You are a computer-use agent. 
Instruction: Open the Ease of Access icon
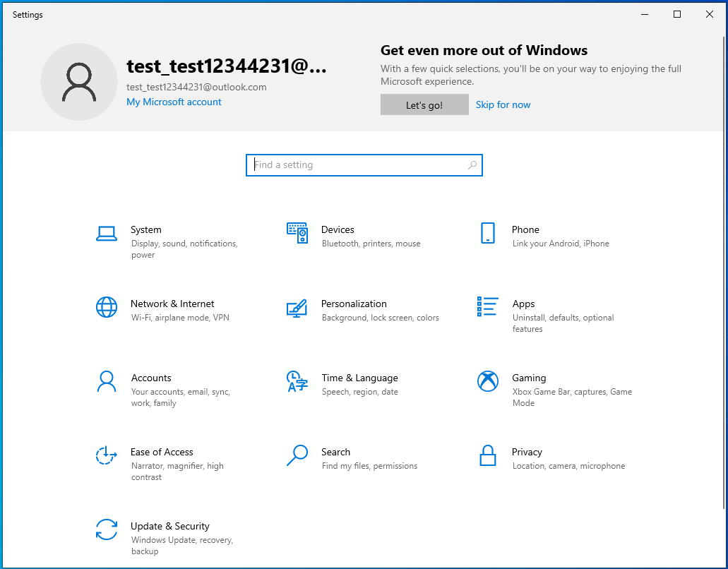107,455
